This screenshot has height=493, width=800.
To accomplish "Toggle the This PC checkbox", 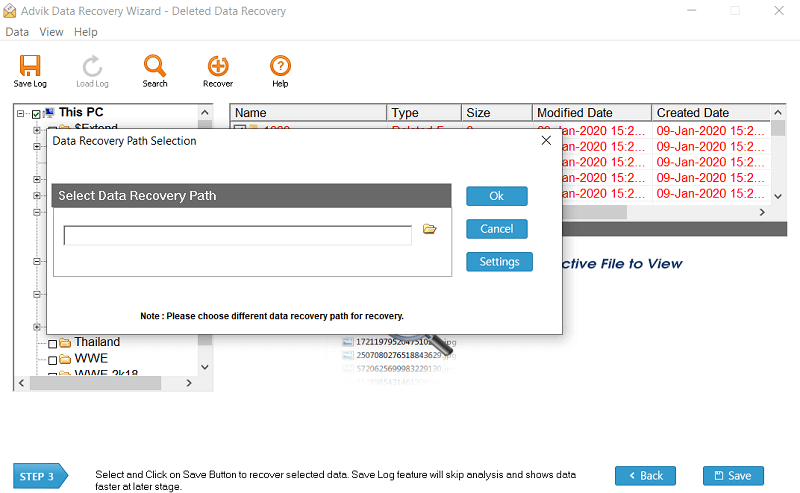I will click(37, 114).
